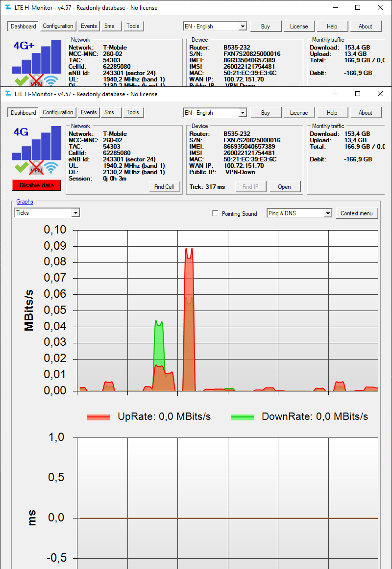The height and width of the screenshot is (569, 392).
Task: Click the Help button in front window
Action: (x=332, y=112)
